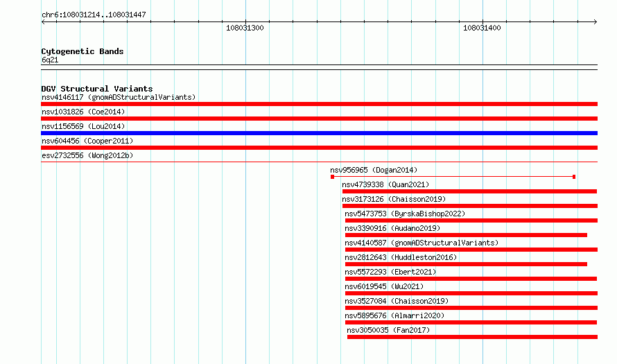Click nsv5473753 (ByrskaBishop2022) label
This screenshot has width=617, height=364.
(405, 214)
